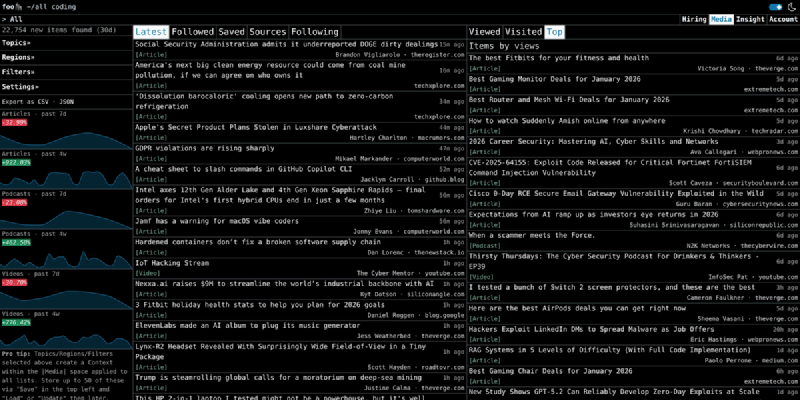Click the Podcast tag on N2K item
Image resolution: width=800 pixels, height=400 pixels.
(486, 244)
